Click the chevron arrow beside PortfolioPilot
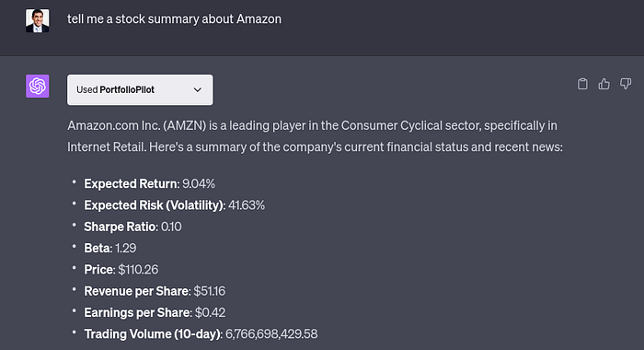Image resolution: width=644 pixels, height=350 pixels. [198, 89]
